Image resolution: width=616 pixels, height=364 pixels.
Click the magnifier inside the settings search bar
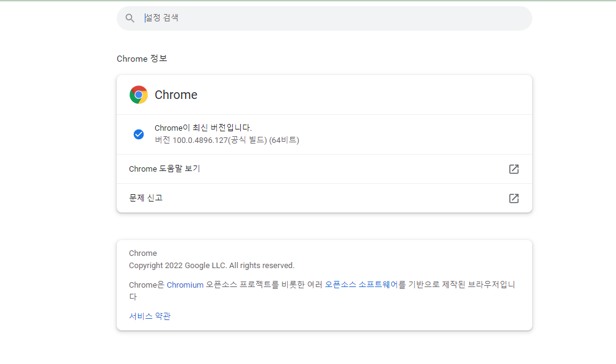[x=130, y=18]
